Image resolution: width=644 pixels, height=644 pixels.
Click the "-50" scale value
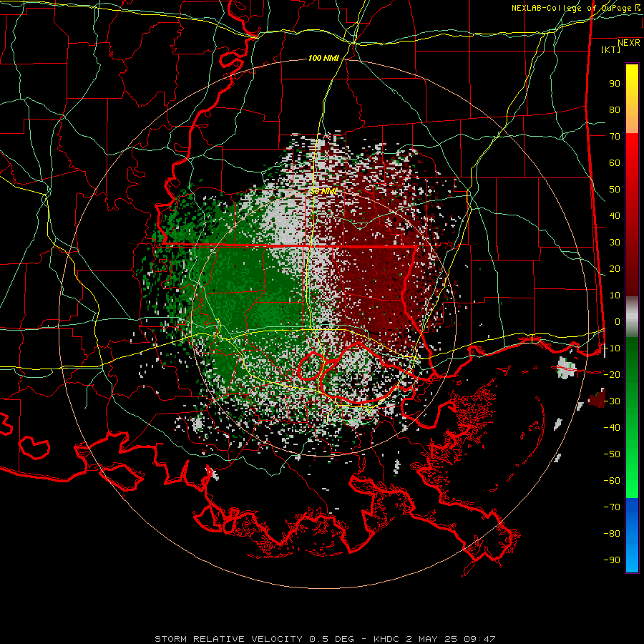pos(612,454)
